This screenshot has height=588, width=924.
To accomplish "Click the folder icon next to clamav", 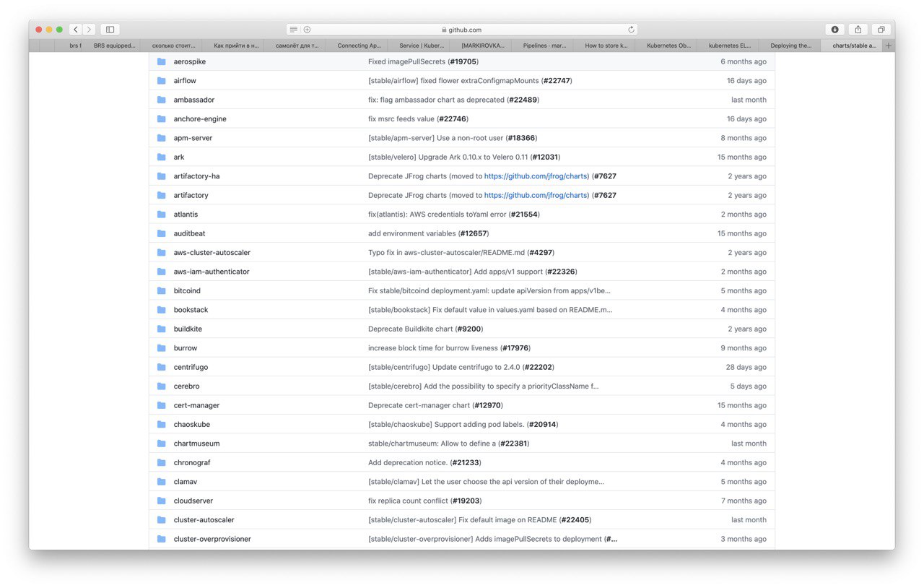I will click(x=161, y=482).
